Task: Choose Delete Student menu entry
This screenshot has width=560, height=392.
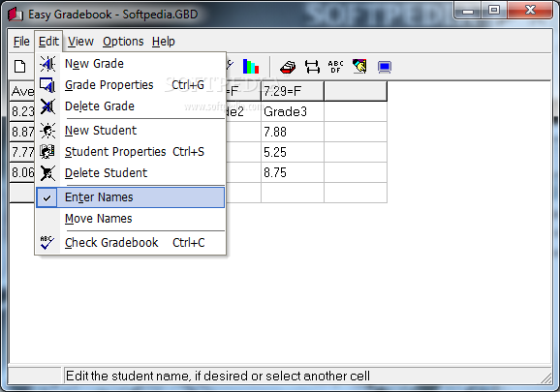Action: [131, 173]
